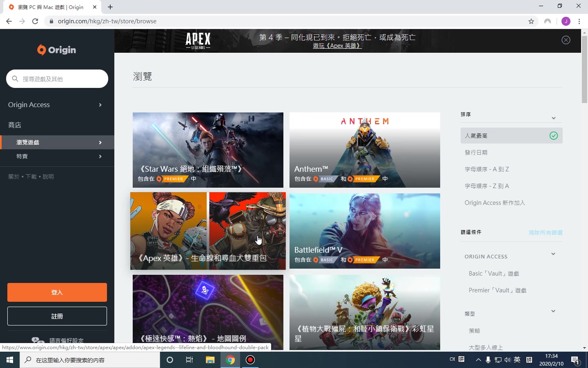The height and width of the screenshot is (368, 588).
Task: Select the 發行日期 sort option
Action: pos(476,152)
